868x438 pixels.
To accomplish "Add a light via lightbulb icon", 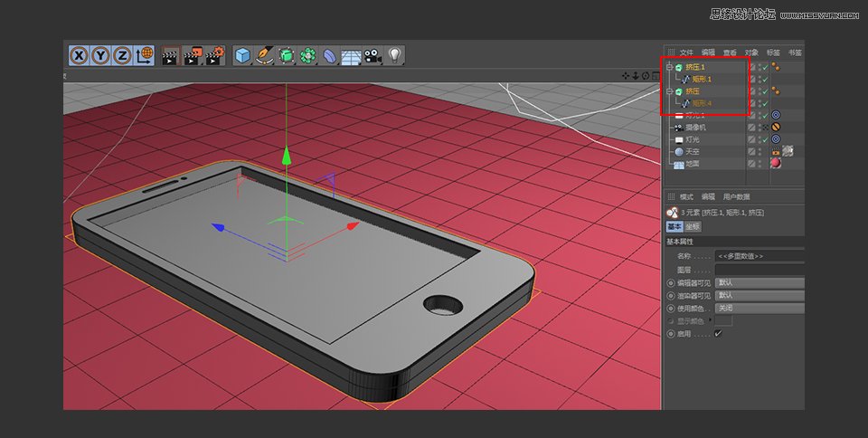I will pos(394,55).
